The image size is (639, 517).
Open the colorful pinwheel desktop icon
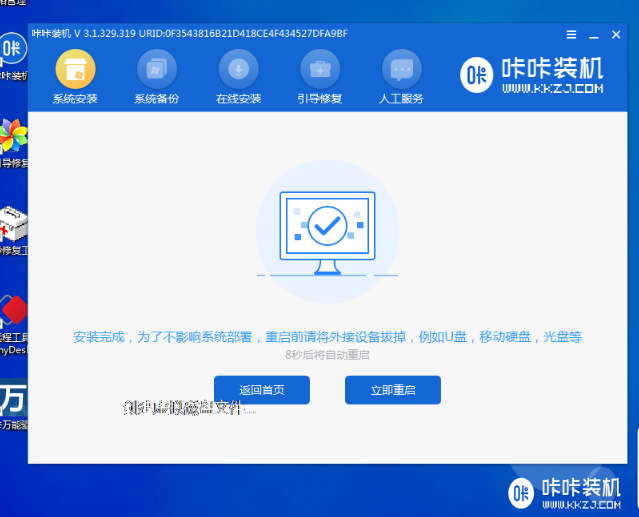pyautogui.click(x=13, y=136)
